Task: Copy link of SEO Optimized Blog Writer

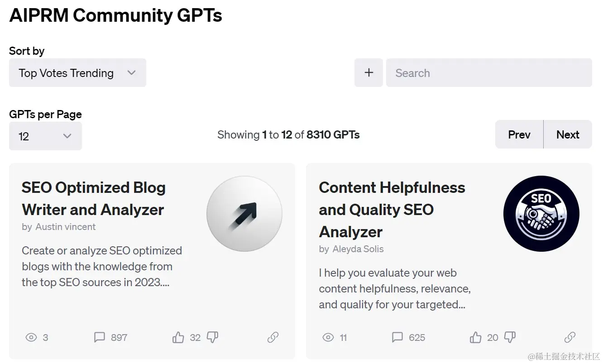Action: click(273, 337)
